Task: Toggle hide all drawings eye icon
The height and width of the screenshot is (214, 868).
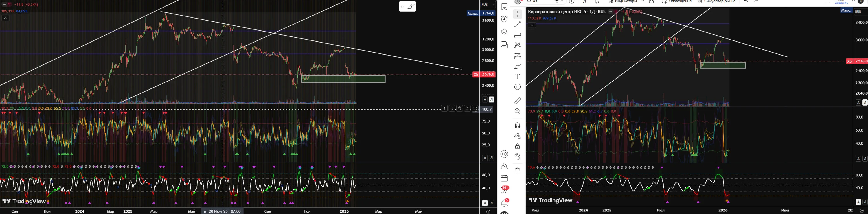Action: [518, 156]
